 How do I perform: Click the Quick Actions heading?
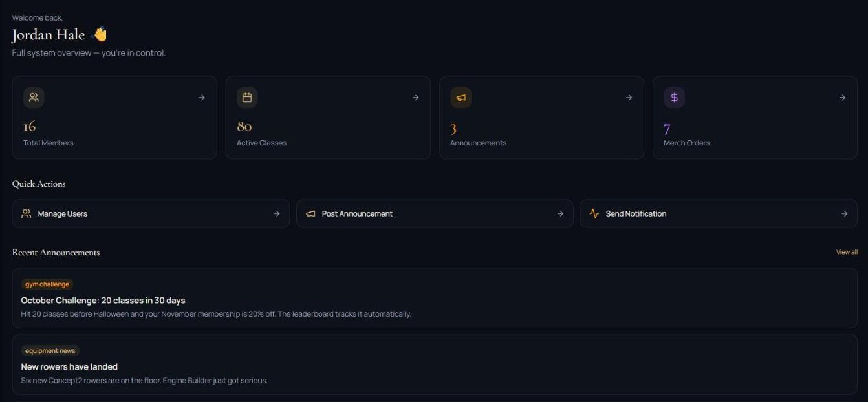[x=39, y=184]
